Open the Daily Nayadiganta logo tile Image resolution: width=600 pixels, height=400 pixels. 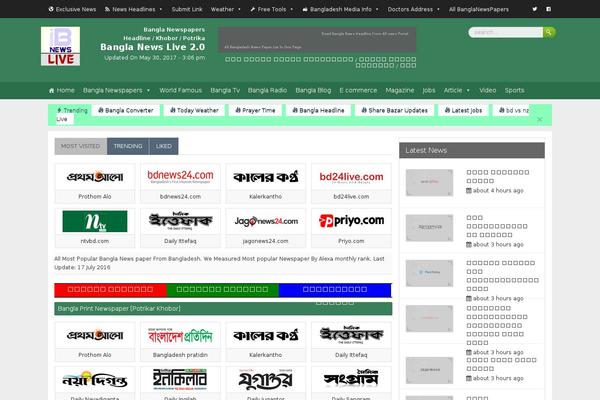[x=95, y=380]
